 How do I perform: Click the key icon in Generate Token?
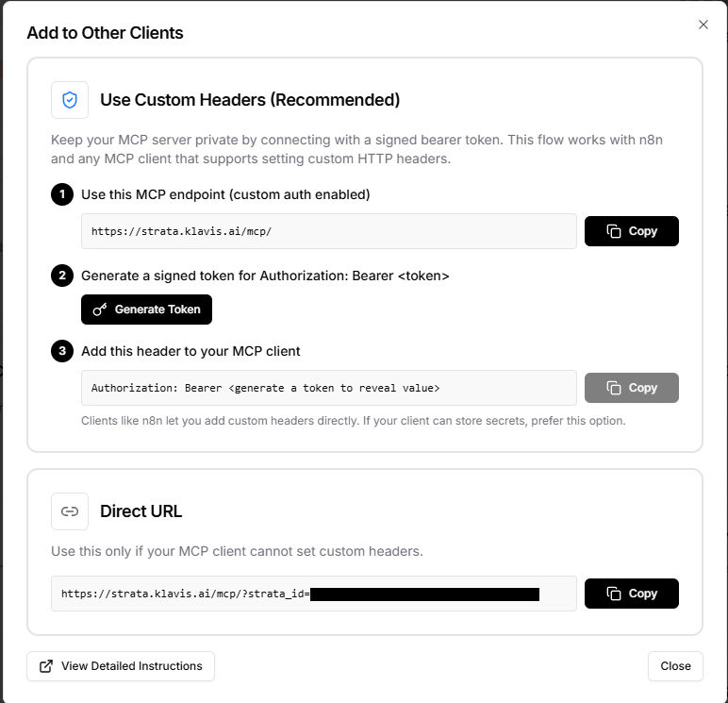click(100, 310)
